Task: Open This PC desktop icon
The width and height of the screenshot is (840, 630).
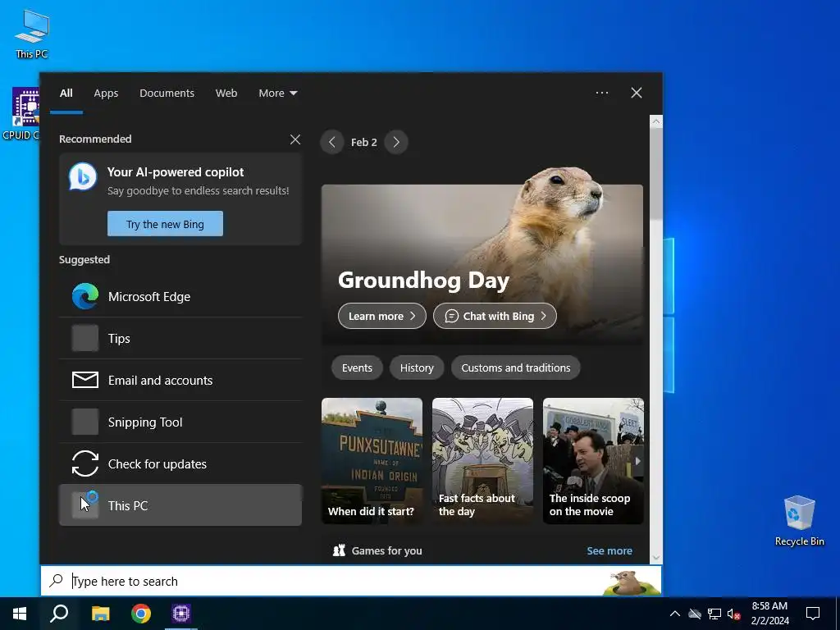Action: tap(32, 33)
